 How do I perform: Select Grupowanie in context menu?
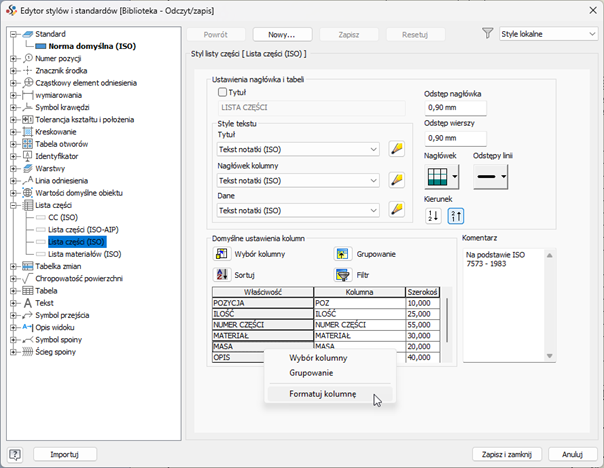point(311,372)
